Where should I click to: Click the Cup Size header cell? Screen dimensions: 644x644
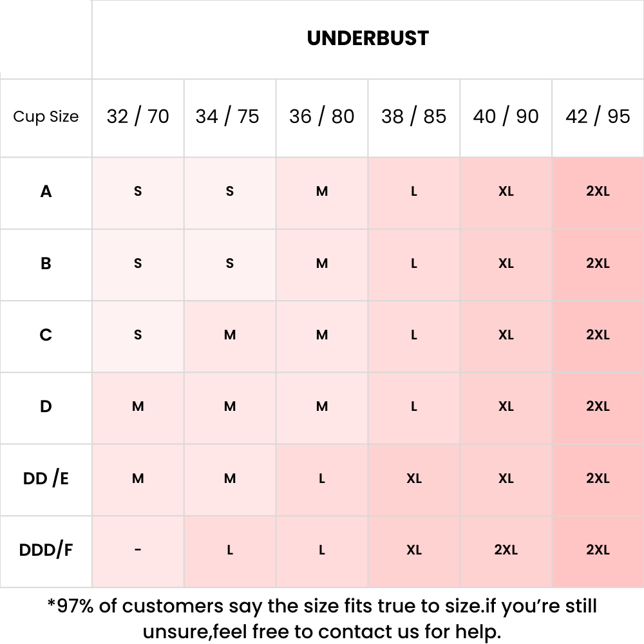click(46, 117)
